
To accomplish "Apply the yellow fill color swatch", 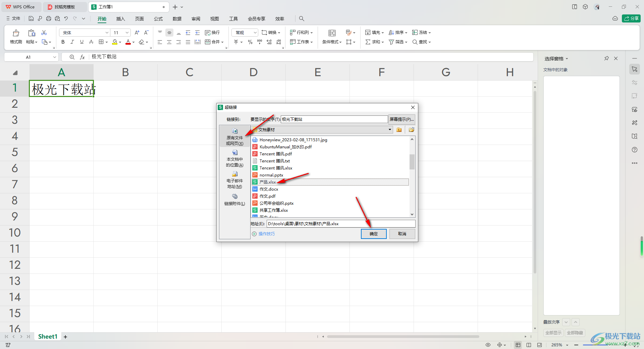I will [x=115, y=42].
